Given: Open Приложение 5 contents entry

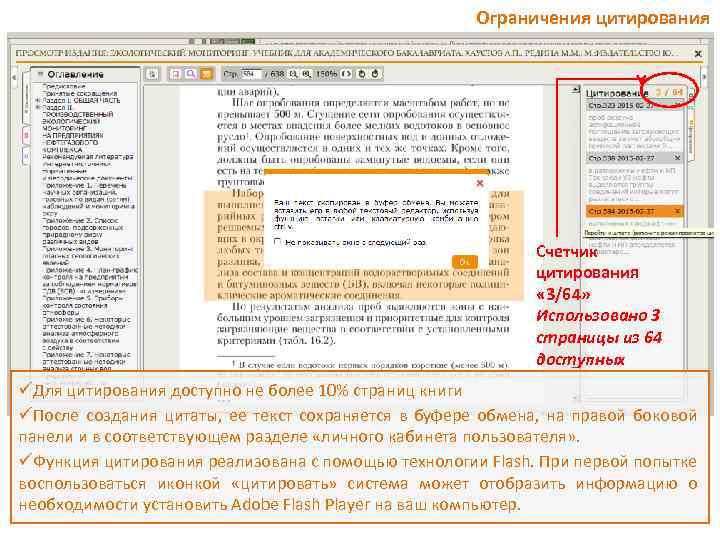Looking at the screenshot, I should click(x=85, y=305).
